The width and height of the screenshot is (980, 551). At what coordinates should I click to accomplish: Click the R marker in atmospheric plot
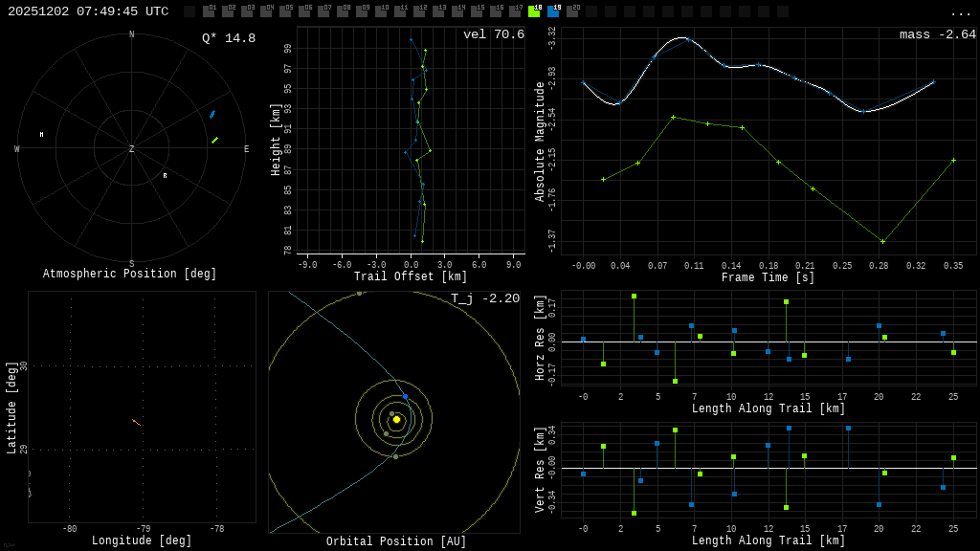click(165, 176)
